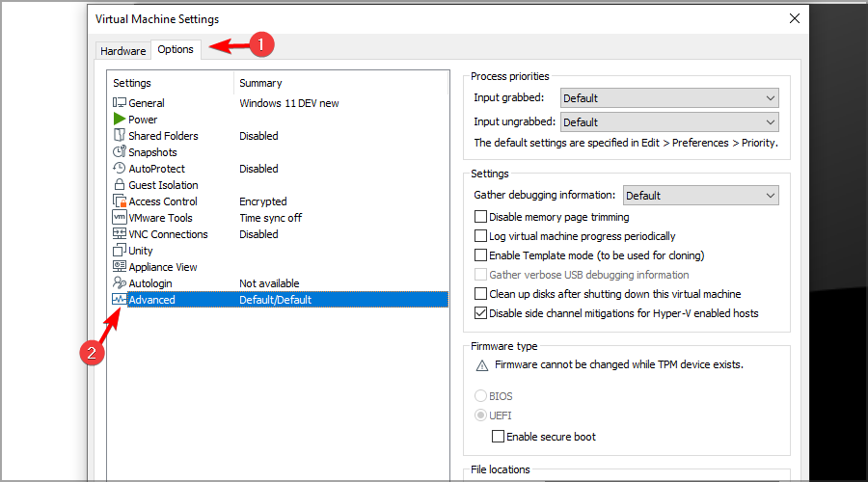Expand Gather debugging information dropdown
This screenshot has height=482, width=868.
pyautogui.click(x=700, y=196)
